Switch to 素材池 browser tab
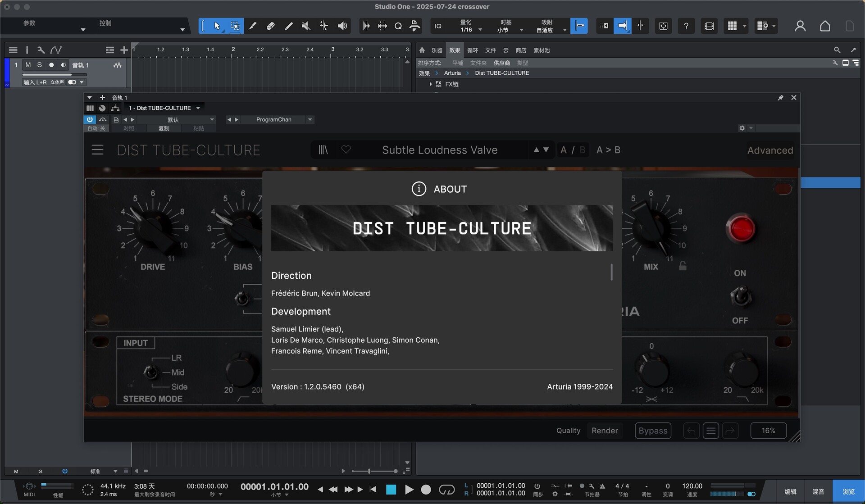865x504 pixels. coord(542,50)
